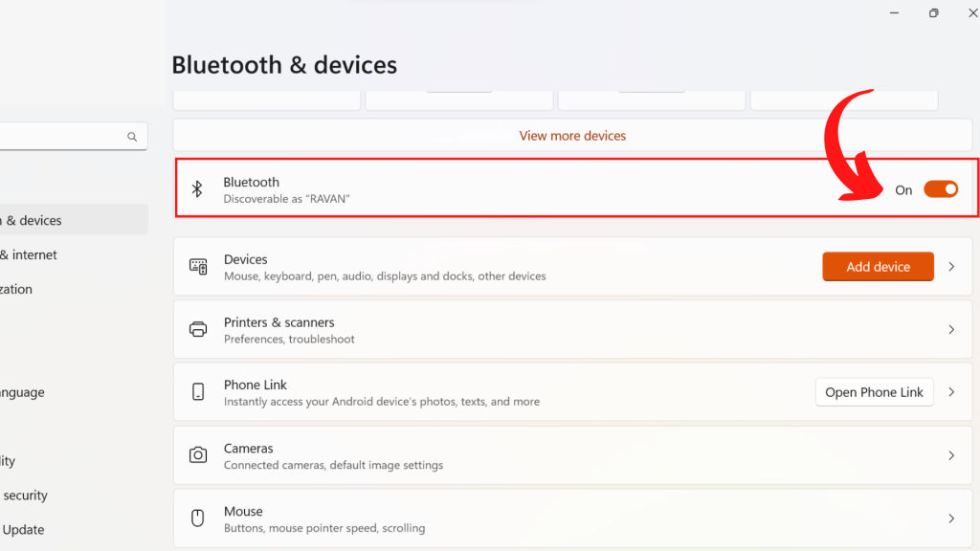The image size is (980, 551).
Task: Click the Cameras camera icon
Action: coord(198,454)
